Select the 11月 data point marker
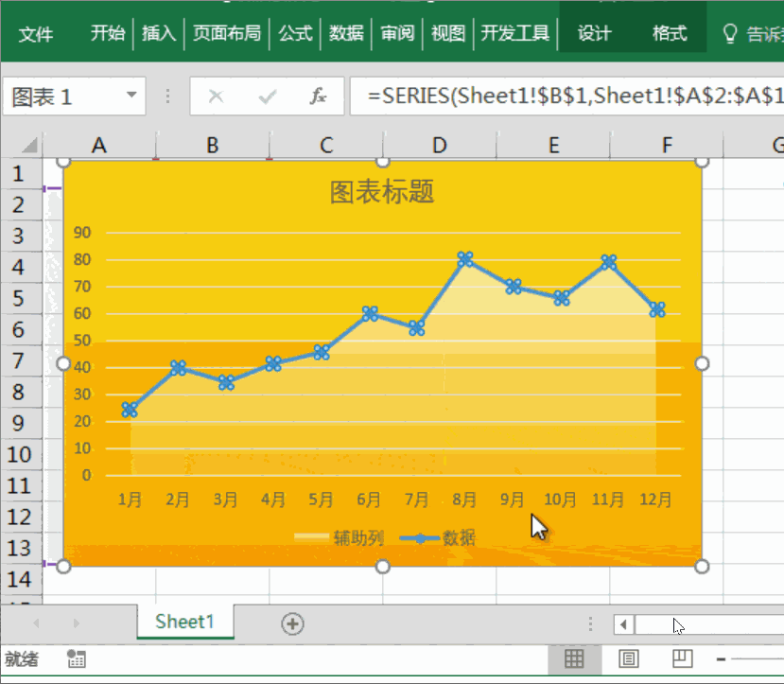Screen dimensions: 784x684 pos(609,261)
